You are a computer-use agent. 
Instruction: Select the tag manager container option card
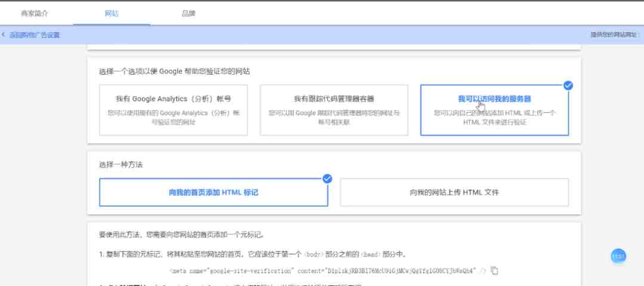pos(334,110)
